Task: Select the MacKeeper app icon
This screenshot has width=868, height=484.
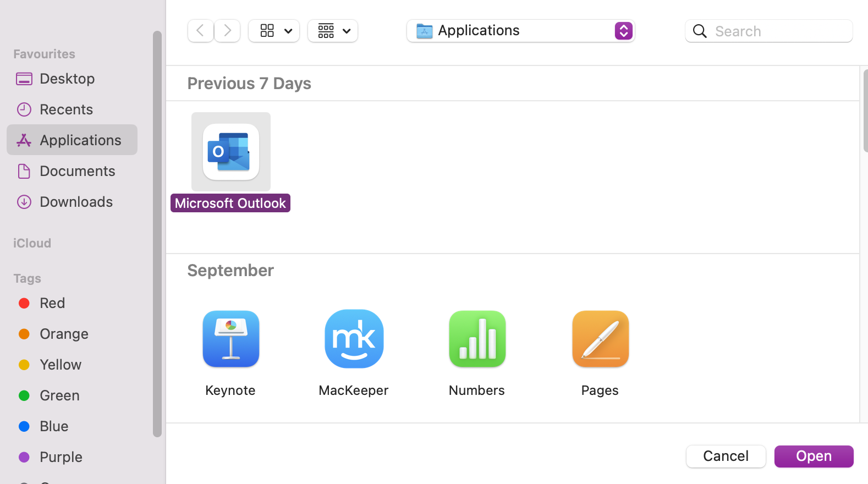Action: click(354, 339)
